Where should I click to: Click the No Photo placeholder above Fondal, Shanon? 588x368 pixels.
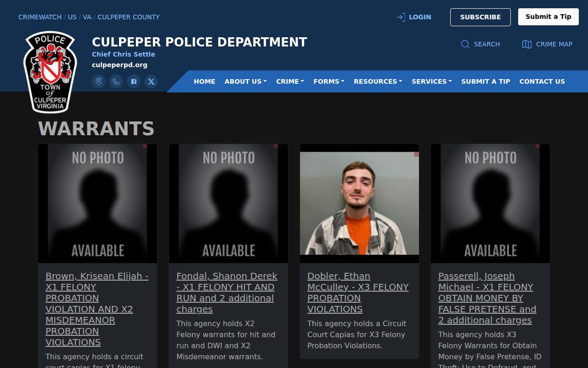[x=228, y=203]
